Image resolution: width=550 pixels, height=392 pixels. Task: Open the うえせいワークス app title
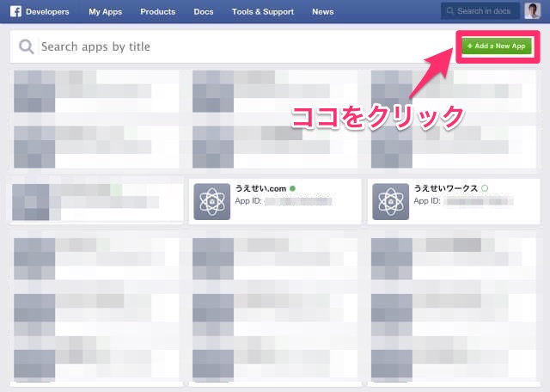tap(445, 188)
